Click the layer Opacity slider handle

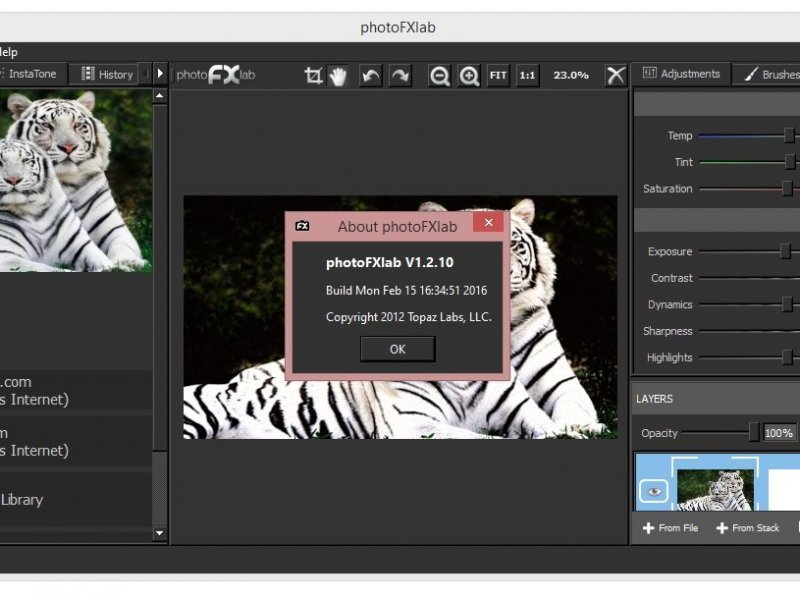(x=754, y=433)
